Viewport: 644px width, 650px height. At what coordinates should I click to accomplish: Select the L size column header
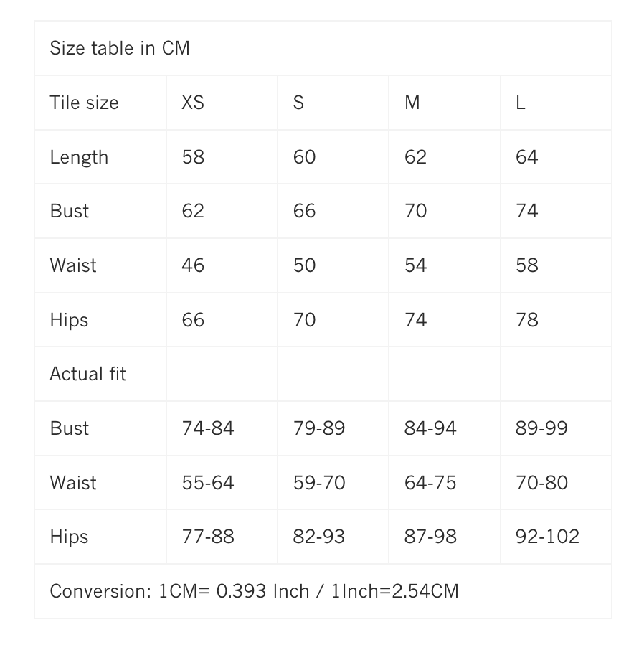pyautogui.click(x=520, y=103)
